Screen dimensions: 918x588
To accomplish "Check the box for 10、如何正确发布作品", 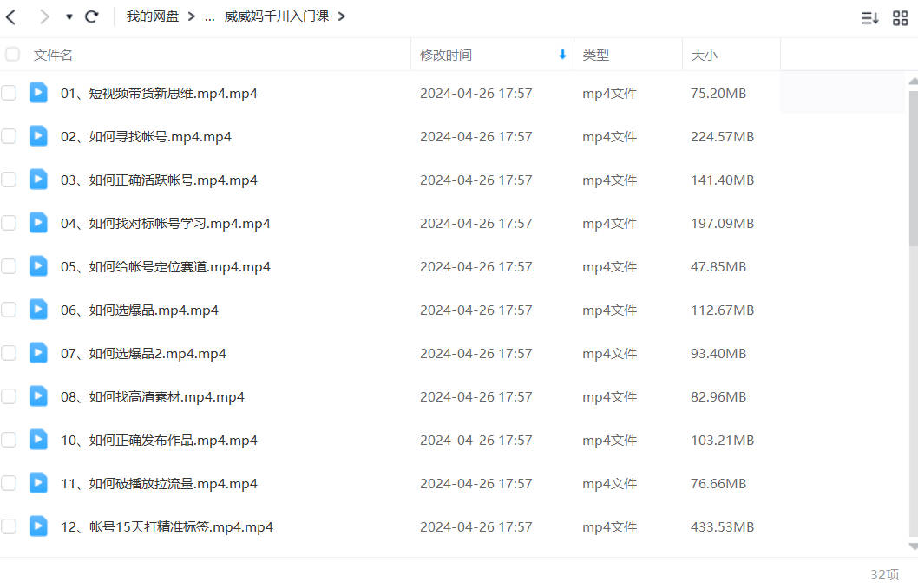I will 9,440.
